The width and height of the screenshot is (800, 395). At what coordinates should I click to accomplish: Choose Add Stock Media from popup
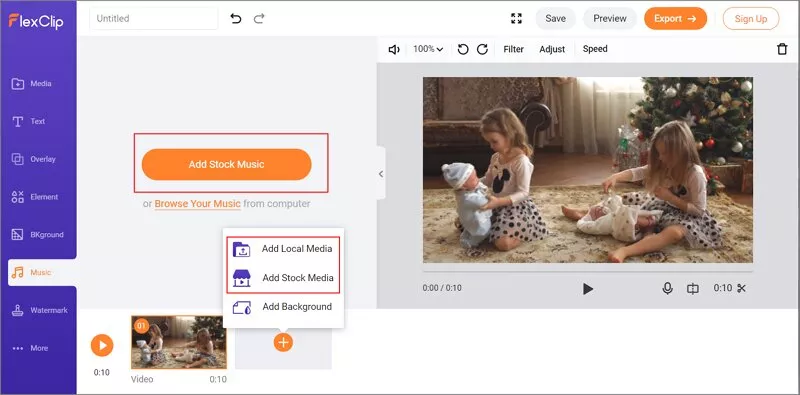coord(283,278)
